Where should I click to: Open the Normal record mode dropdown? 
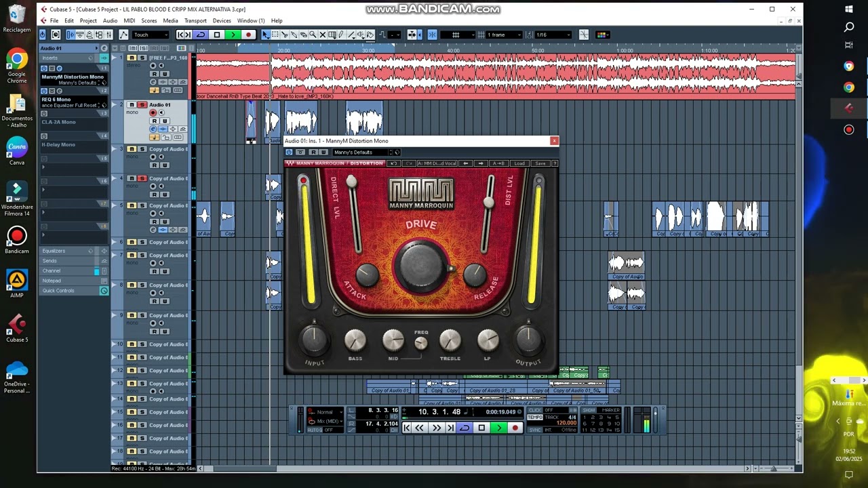pos(325,412)
